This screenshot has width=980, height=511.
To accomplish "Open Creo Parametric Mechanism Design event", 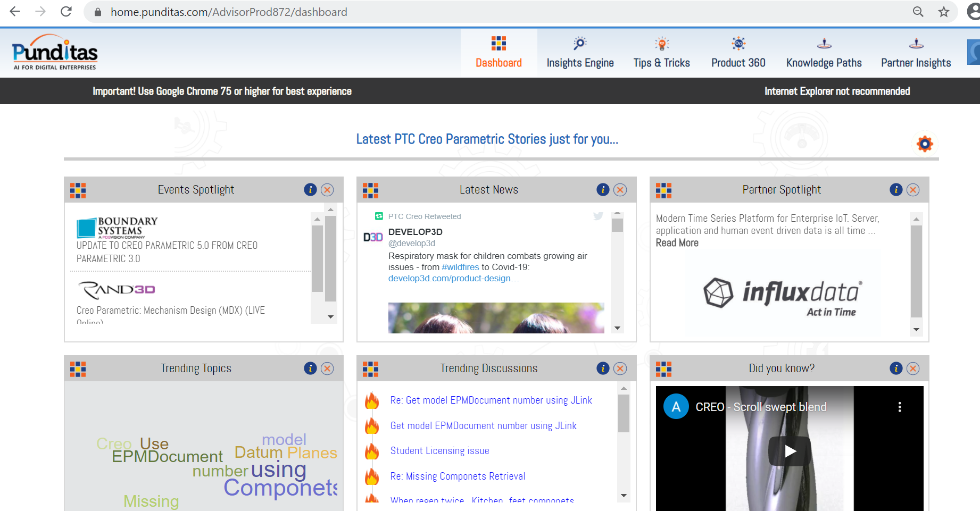I will coord(171,314).
